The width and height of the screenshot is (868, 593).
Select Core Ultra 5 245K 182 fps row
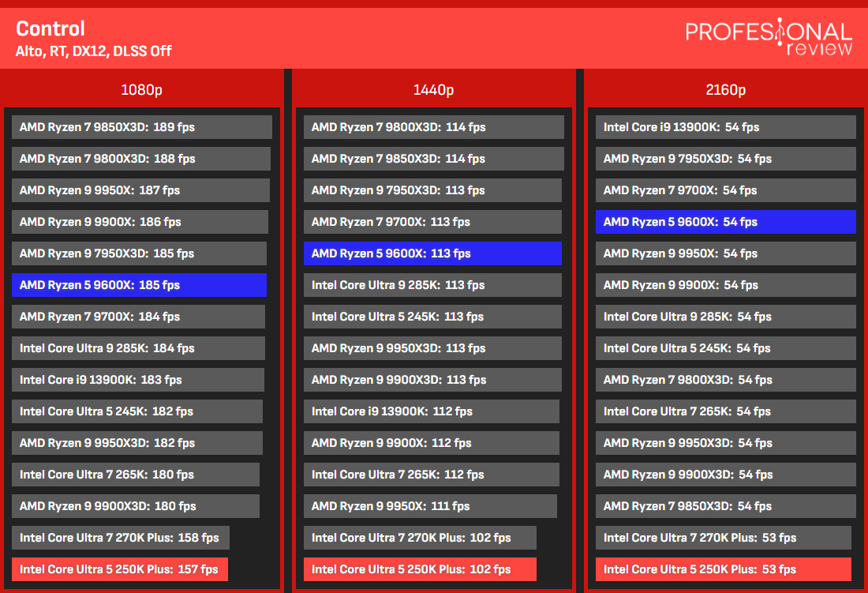coord(137,411)
